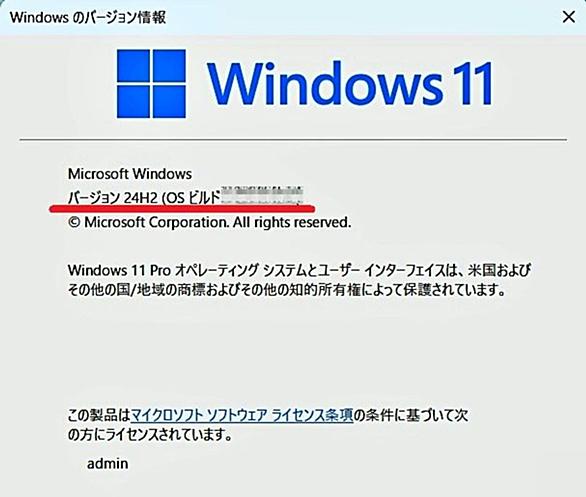Click the bottom-right pane of Windows logo
This screenshot has height=497, width=586.
pyautogui.click(x=169, y=102)
